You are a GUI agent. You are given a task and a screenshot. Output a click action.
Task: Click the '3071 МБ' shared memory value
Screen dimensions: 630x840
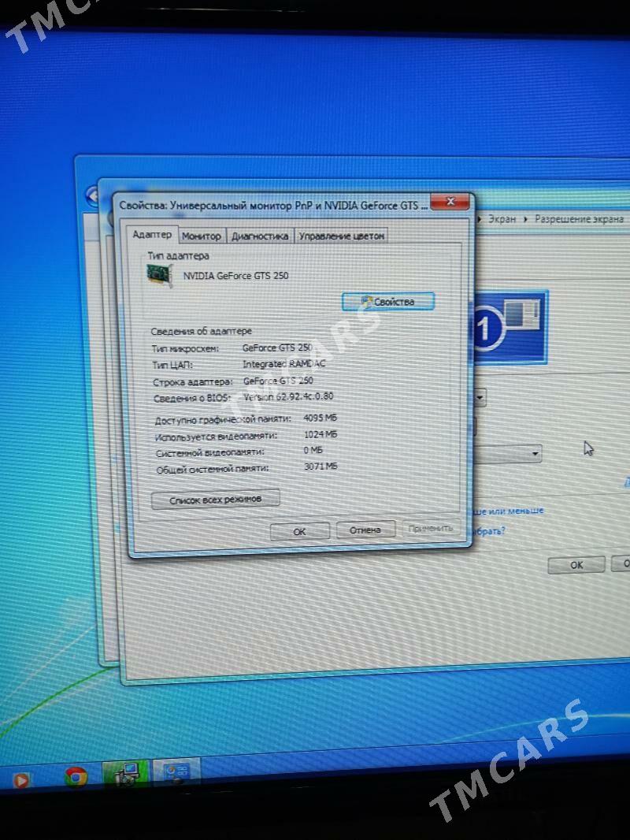(x=321, y=466)
